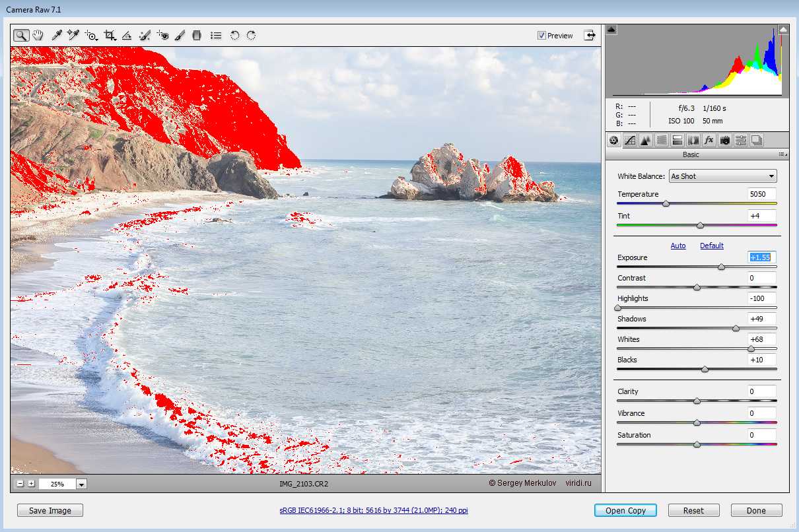Choose the Crop tool
The width and height of the screenshot is (799, 532).
(x=110, y=36)
